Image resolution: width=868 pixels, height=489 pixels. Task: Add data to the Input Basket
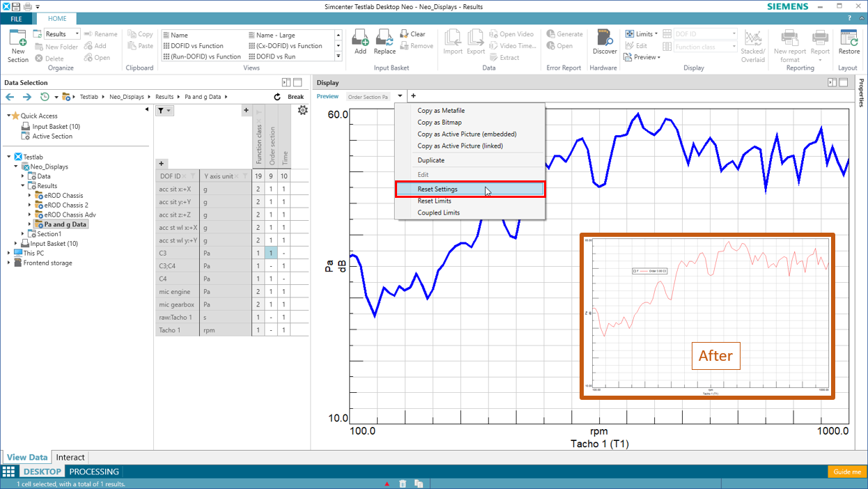coord(360,41)
